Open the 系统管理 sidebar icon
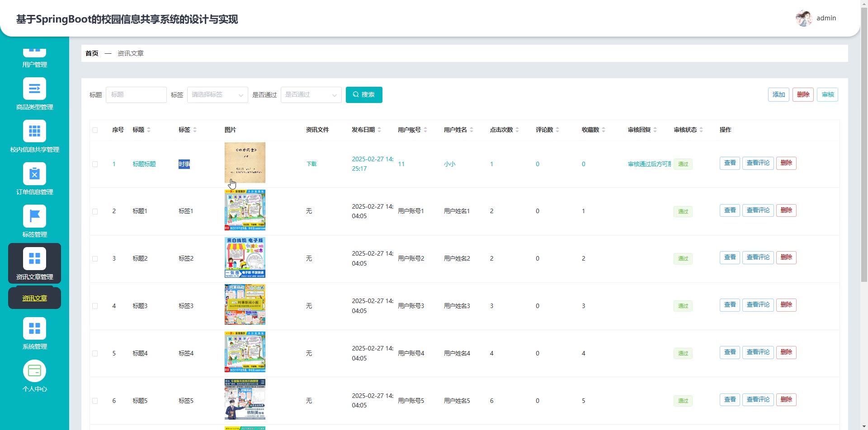The height and width of the screenshot is (430, 868). point(34,328)
